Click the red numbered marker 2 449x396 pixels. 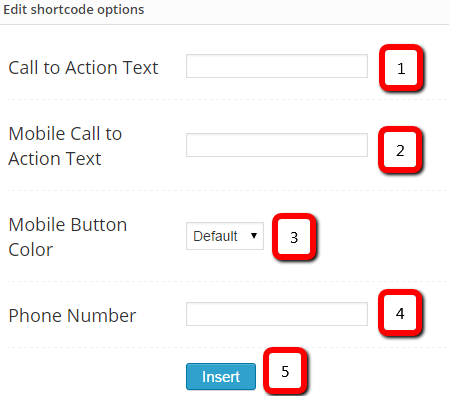[x=400, y=150]
